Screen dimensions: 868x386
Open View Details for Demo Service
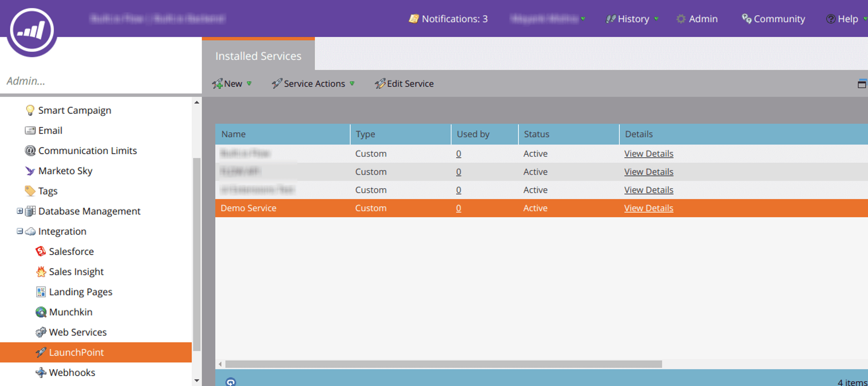pyautogui.click(x=649, y=208)
